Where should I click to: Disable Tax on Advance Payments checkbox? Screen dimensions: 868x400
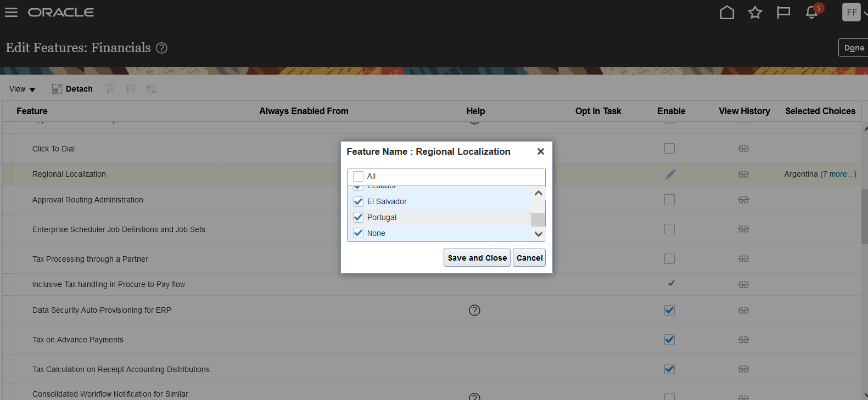pos(669,340)
